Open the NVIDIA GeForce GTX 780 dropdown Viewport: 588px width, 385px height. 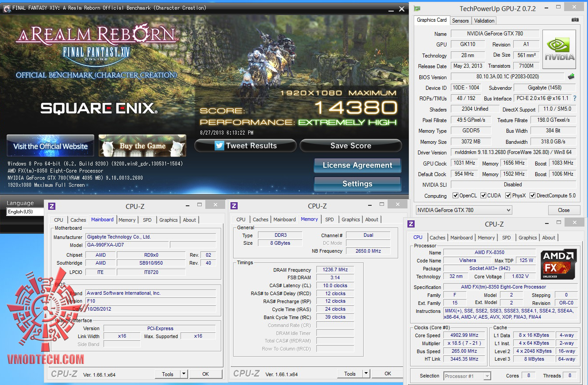coord(464,210)
